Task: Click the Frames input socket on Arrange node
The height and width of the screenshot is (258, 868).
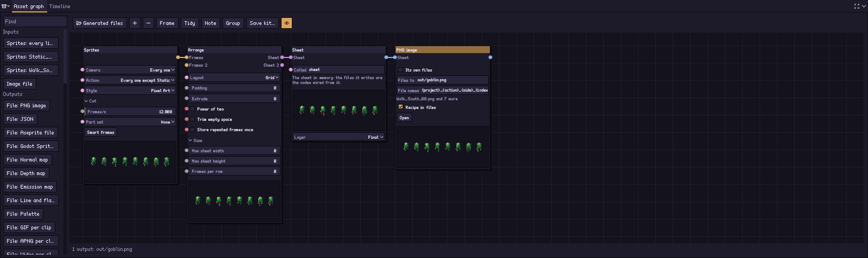Action: click(187, 57)
